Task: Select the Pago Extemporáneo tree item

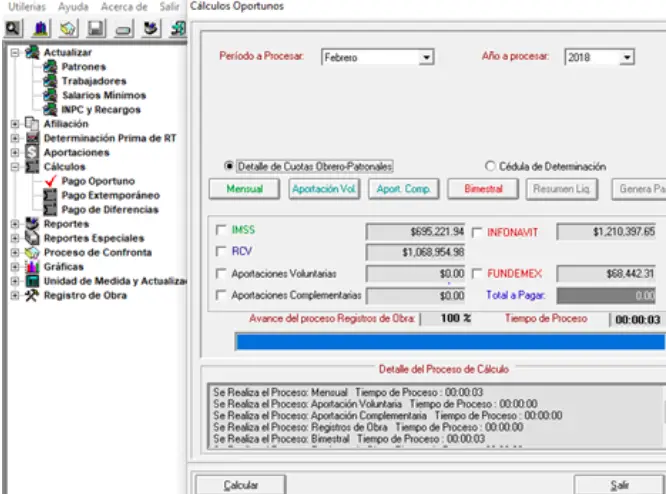Action: tap(110, 195)
